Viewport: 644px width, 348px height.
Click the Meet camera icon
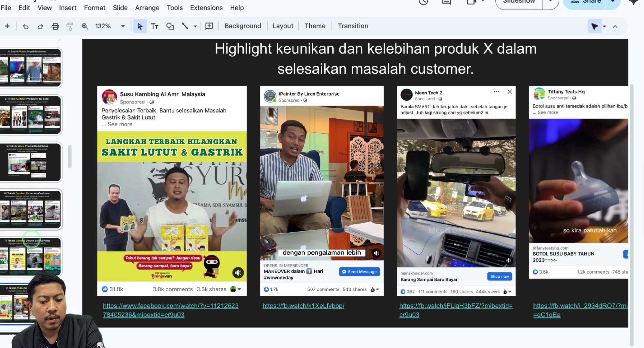point(471,2)
